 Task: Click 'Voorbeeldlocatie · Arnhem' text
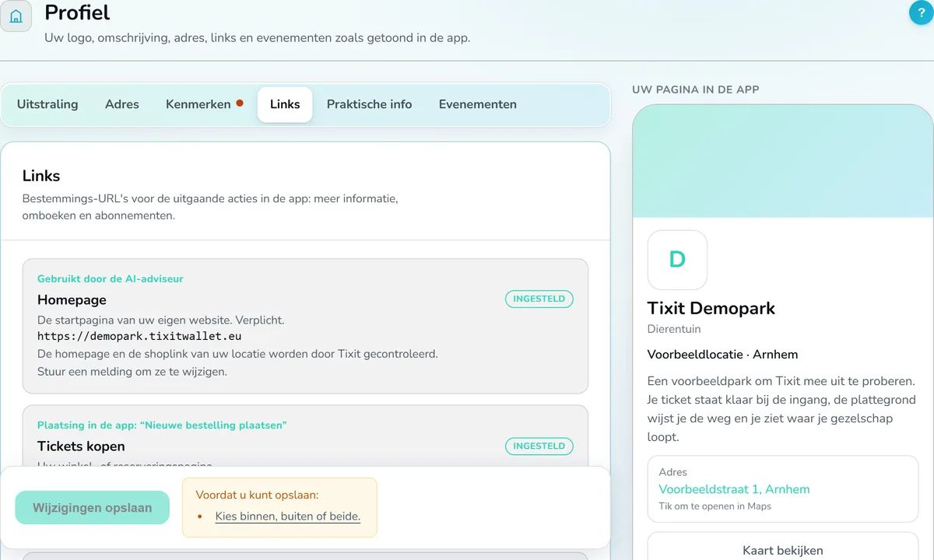click(722, 355)
